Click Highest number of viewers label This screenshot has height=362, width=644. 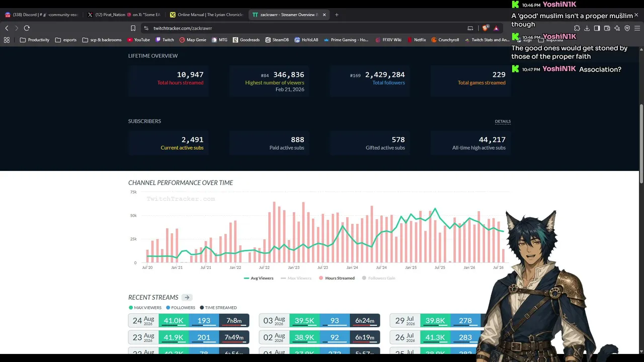pyautogui.click(x=275, y=82)
